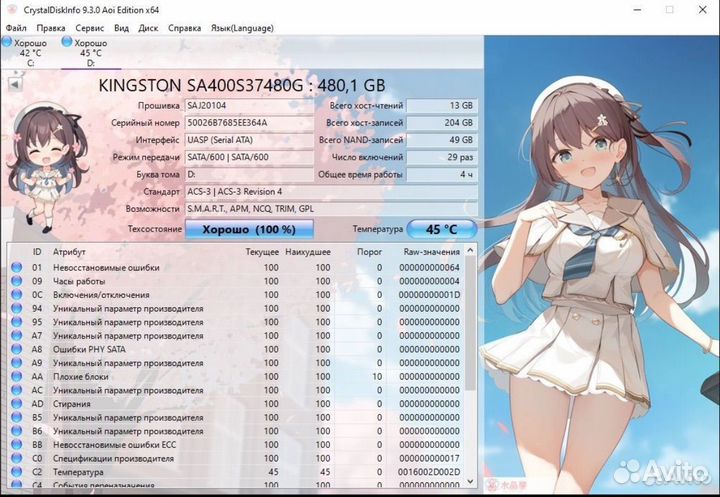This screenshot has height=497, width=720.
Task: Go to previous disk with left arrow
Action: (x=15, y=85)
